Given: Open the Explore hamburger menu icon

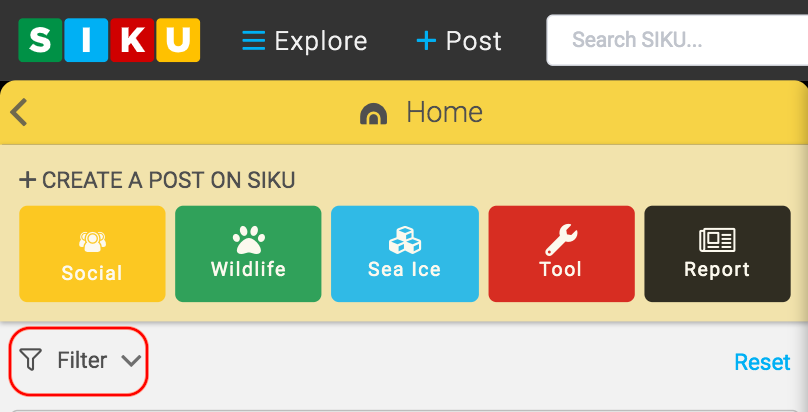Looking at the screenshot, I should click(x=254, y=41).
